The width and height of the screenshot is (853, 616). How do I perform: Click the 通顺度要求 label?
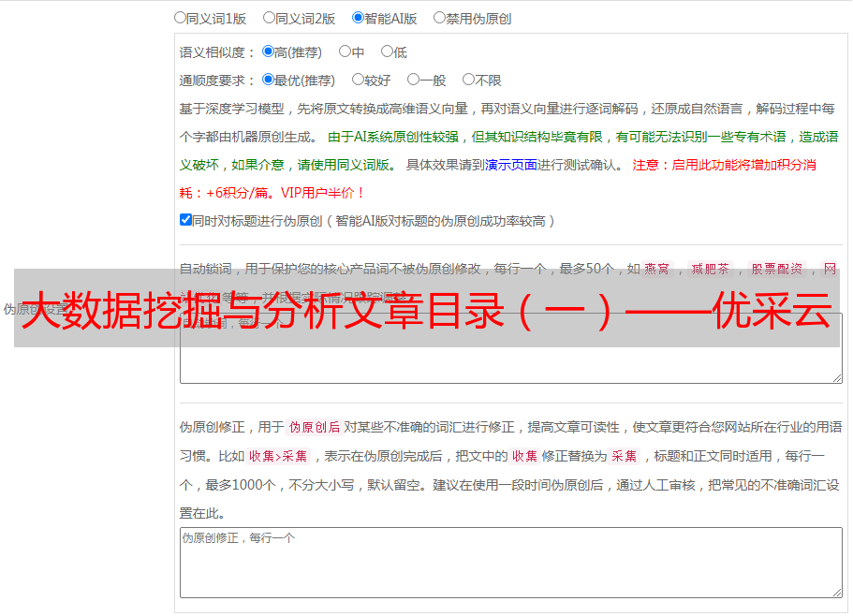[x=217, y=81]
